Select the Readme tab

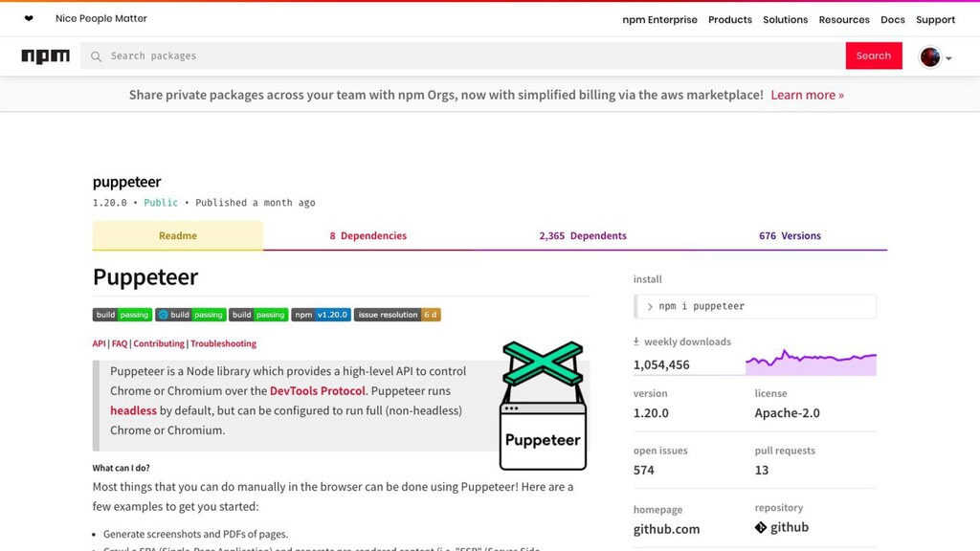point(177,235)
